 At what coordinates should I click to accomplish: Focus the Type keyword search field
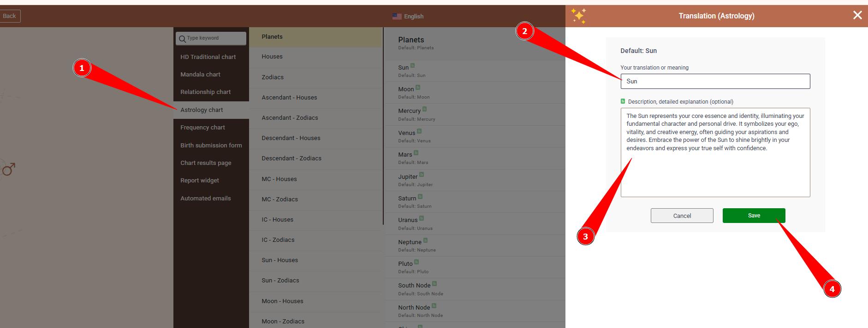[215, 38]
